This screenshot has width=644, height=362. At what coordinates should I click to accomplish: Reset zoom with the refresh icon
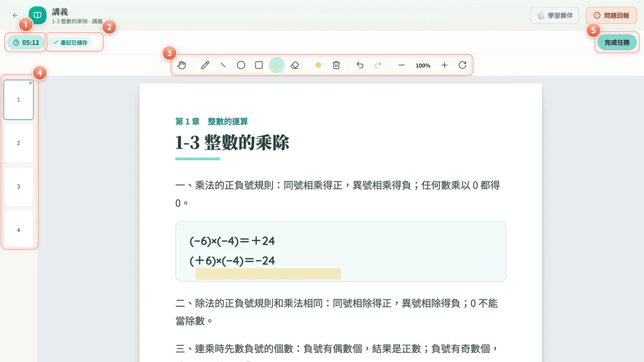point(462,65)
